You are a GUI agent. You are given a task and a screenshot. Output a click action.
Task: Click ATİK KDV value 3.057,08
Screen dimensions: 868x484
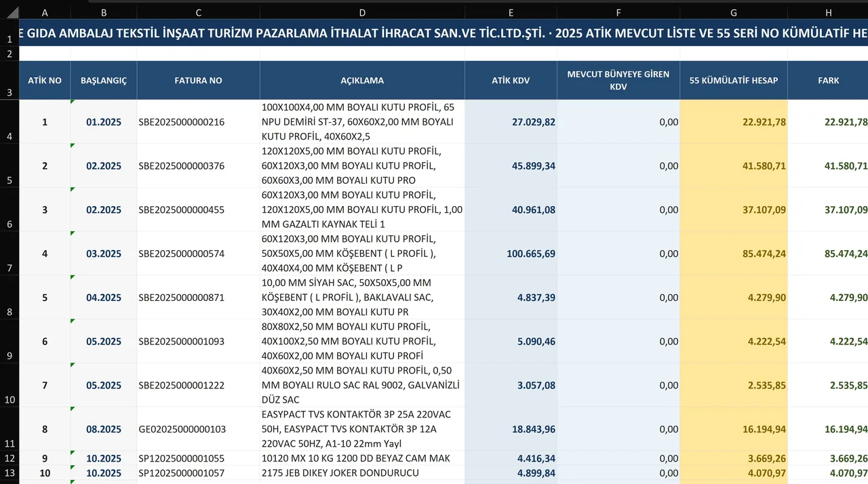tap(511, 385)
